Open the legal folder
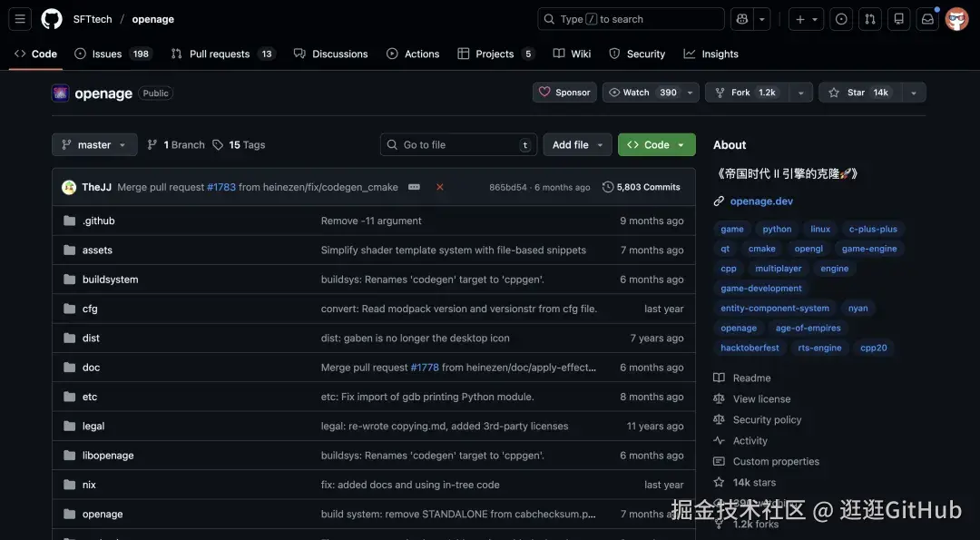The height and width of the screenshot is (540, 980). pos(93,427)
